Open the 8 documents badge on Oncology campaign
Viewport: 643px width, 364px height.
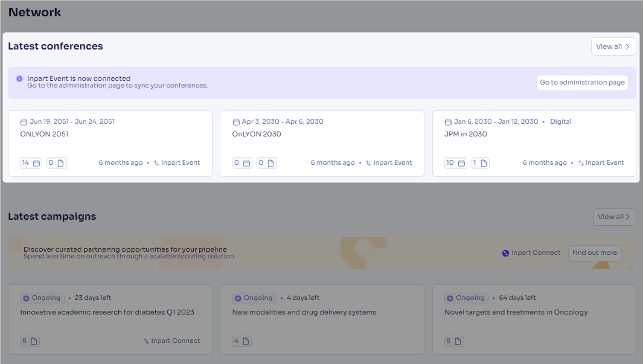click(455, 341)
